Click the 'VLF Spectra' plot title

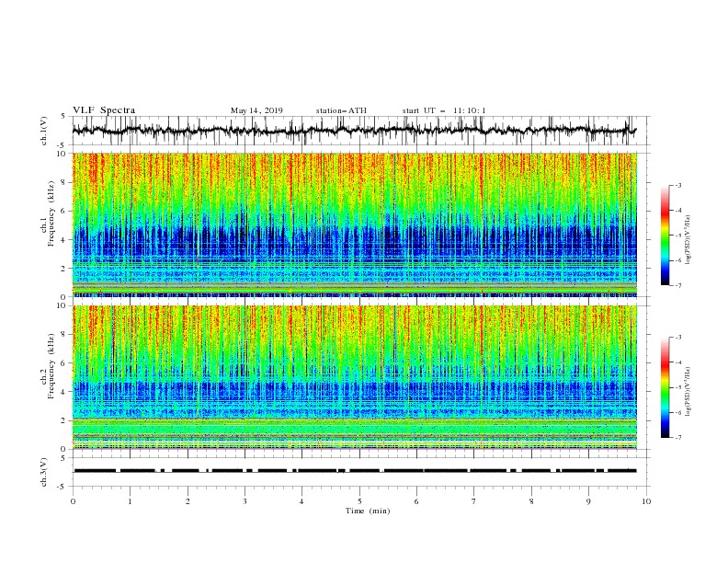[104, 110]
